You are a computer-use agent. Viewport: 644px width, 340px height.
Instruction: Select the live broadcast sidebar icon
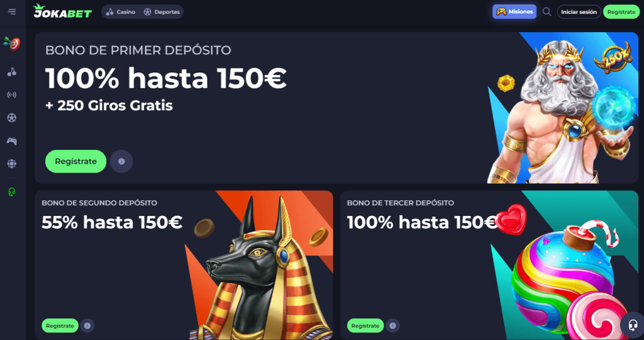click(x=12, y=95)
